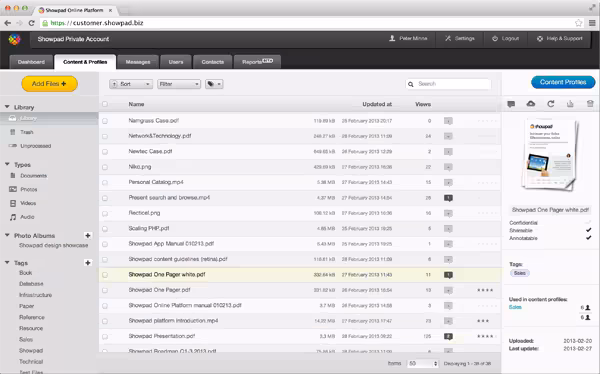Switch to the Contacts tab
The width and height of the screenshot is (600, 374).
[213, 62]
